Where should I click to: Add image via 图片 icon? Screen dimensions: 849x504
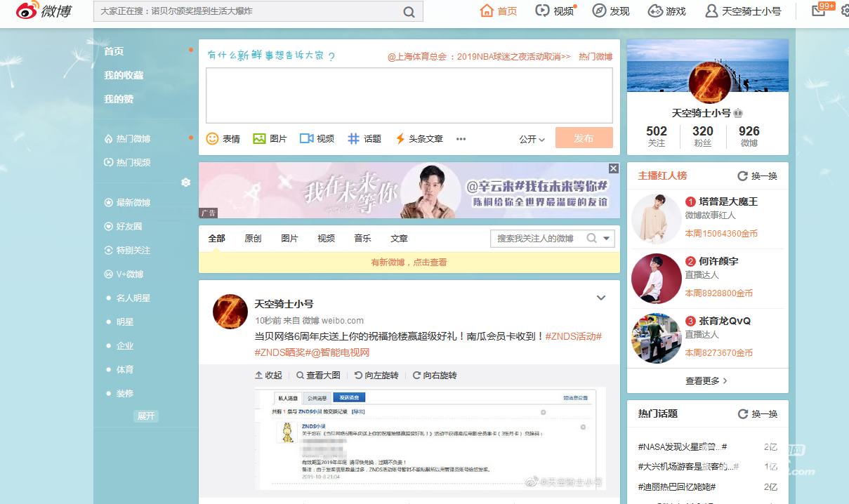tap(270, 139)
